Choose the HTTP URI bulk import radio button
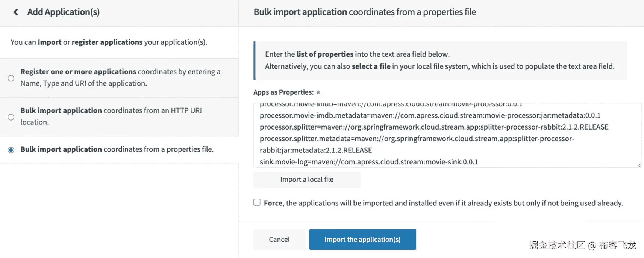Image resolution: width=644 pixels, height=258 pixels. tap(11, 117)
